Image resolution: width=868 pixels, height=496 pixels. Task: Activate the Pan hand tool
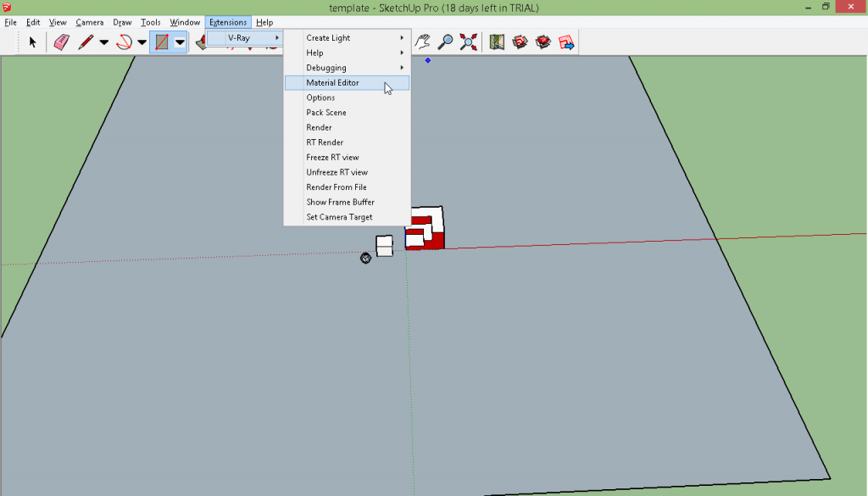coord(423,42)
